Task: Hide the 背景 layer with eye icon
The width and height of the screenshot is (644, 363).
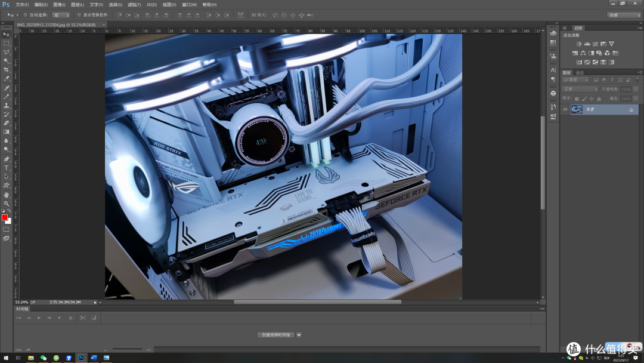Action: click(x=565, y=109)
